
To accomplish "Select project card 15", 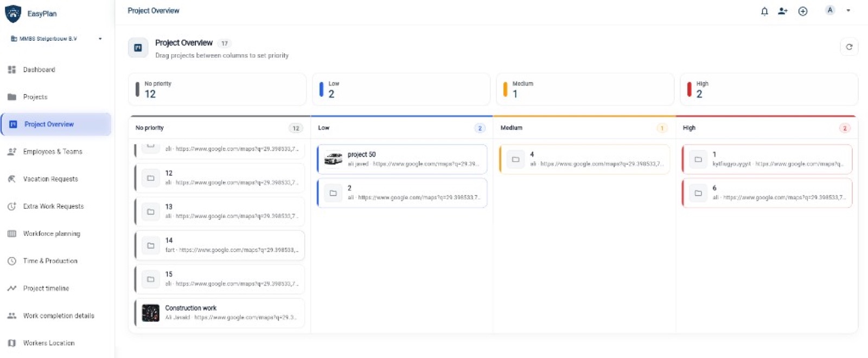I will click(220, 279).
